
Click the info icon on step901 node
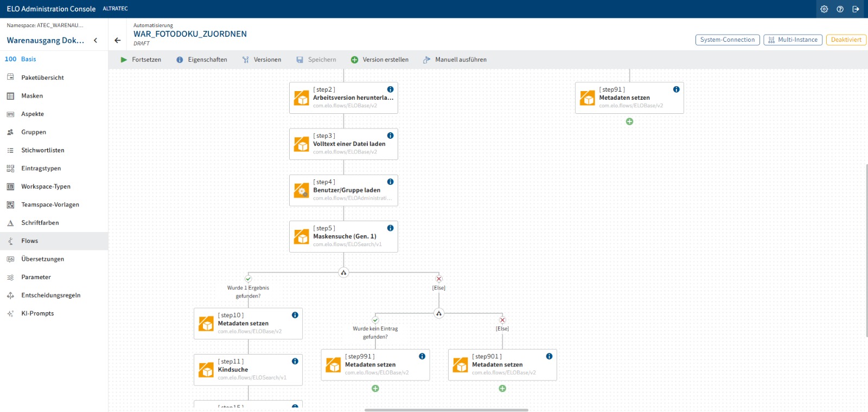click(x=549, y=356)
